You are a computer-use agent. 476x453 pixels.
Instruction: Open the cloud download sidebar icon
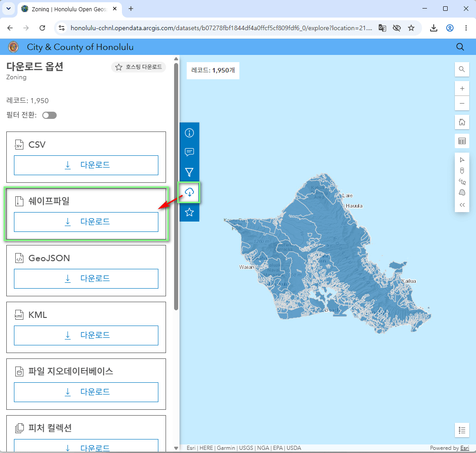(189, 192)
